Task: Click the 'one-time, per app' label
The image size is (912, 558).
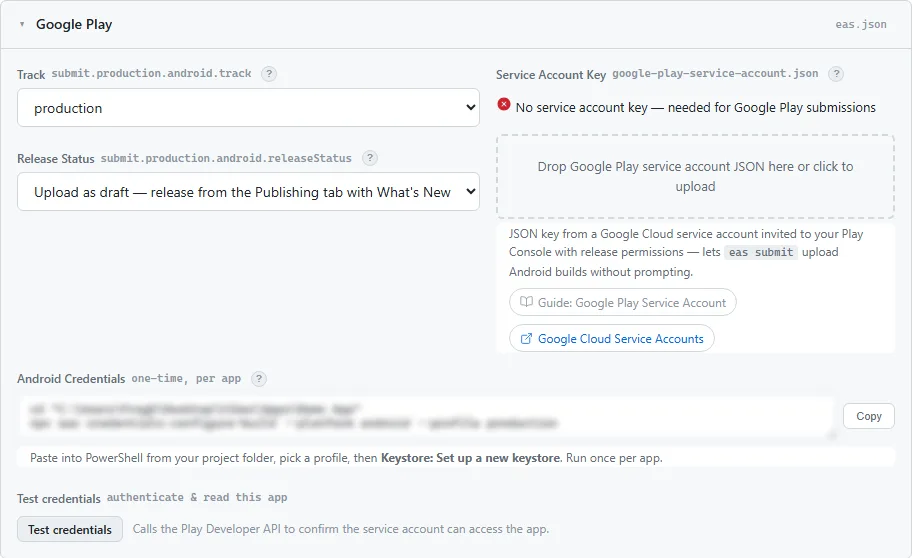Action: click(x=186, y=378)
